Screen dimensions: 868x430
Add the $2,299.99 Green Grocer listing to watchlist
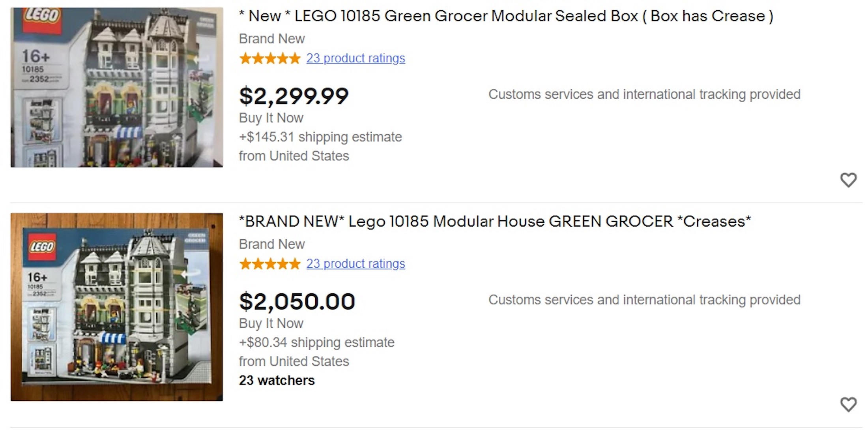click(848, 180)
